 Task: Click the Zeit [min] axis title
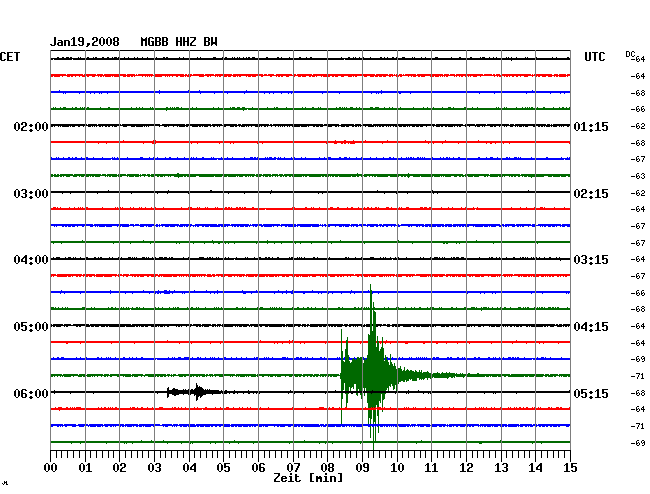(x=308, y=478)
